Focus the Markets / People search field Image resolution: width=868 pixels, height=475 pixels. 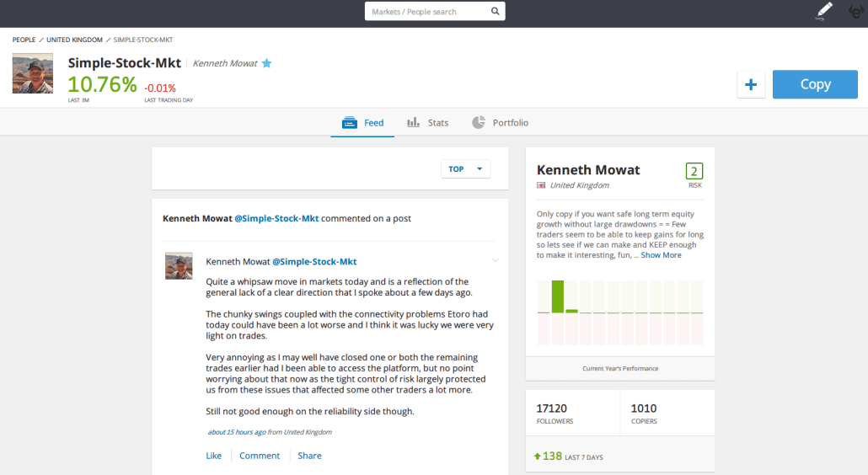[435, 11]
